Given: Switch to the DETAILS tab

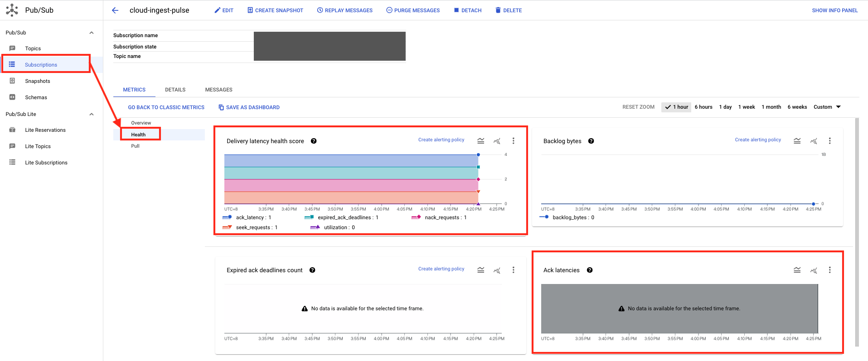Looking at the screenshot, I should (x=175, y=90).
